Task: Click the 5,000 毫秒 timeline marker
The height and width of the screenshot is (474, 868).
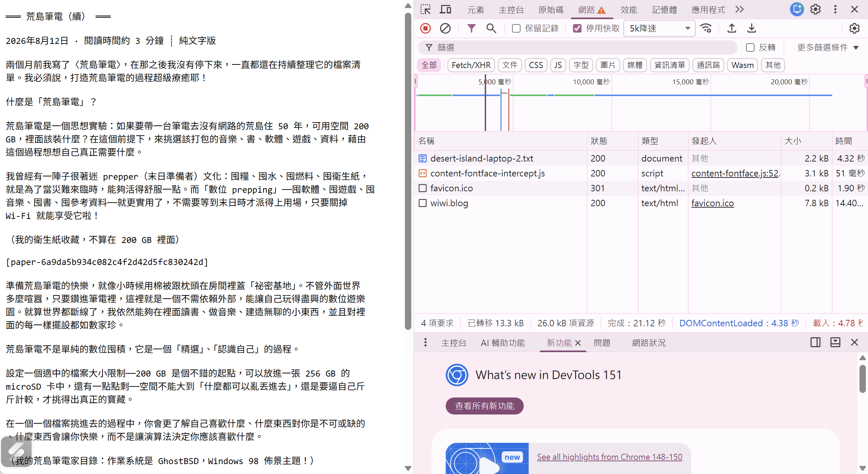Action: tap(495, 82)
